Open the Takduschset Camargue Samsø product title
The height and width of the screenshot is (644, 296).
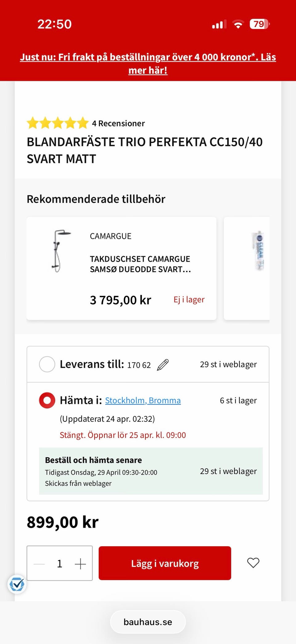click(140, 264)
